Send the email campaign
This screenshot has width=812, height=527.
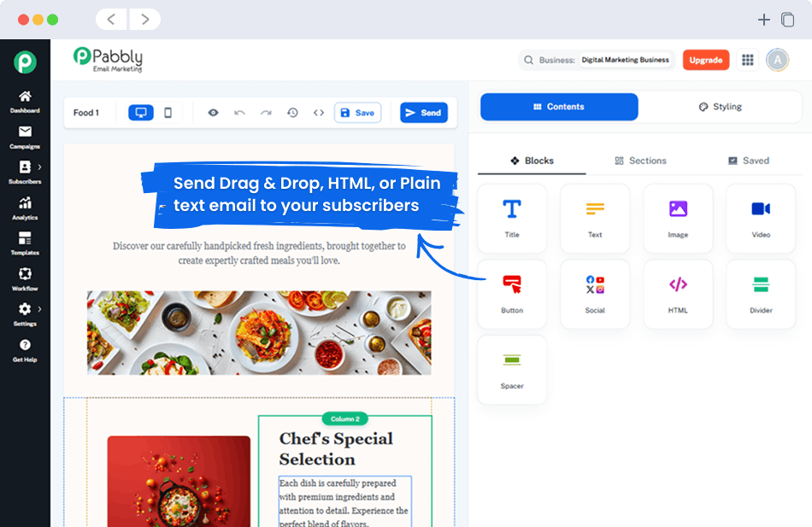coord(423,112)
